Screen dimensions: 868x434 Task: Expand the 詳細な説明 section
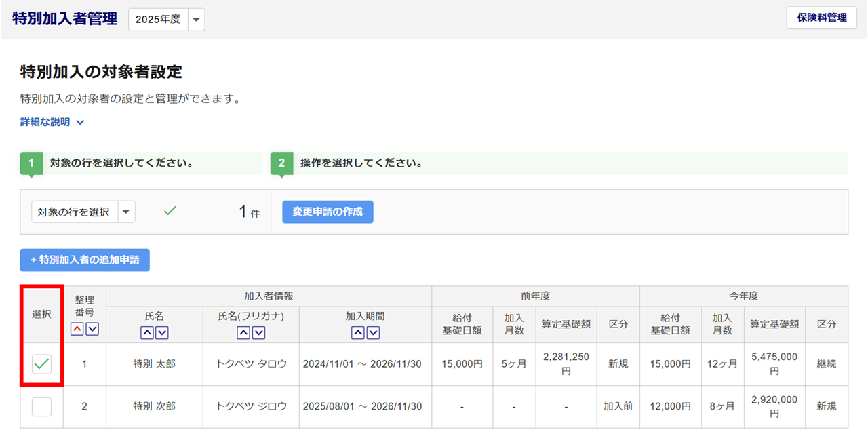(52, 123)
